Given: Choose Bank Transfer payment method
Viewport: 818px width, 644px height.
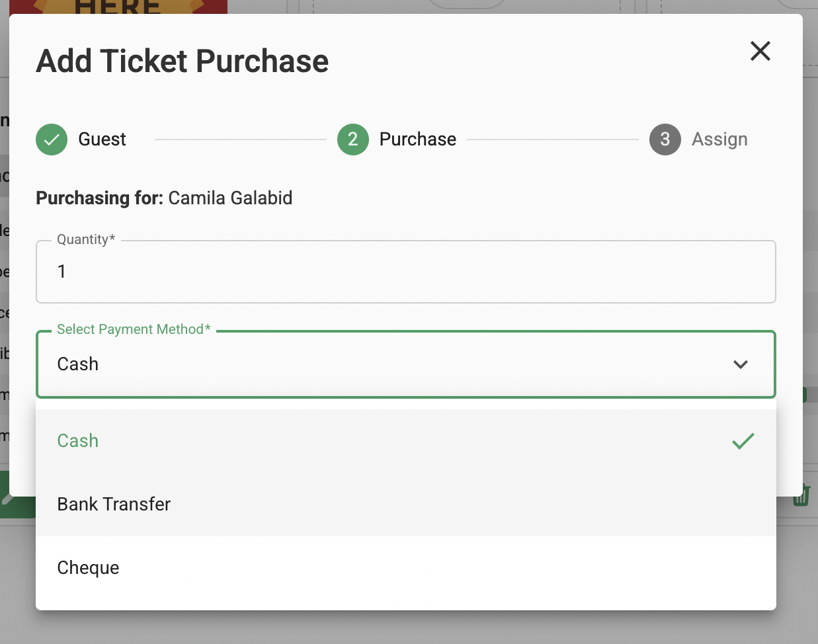Looking at the screenshot, I should [x=114, y=504].
